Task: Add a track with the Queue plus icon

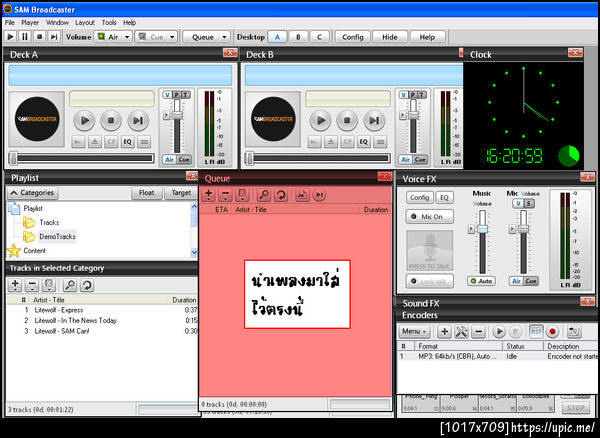Action: [x=209, y=195]
